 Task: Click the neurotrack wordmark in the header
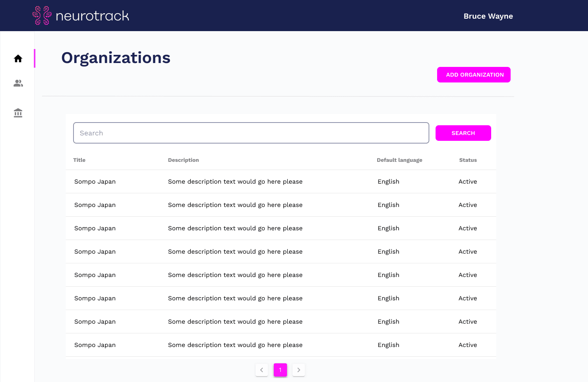[x=93, y=16]
